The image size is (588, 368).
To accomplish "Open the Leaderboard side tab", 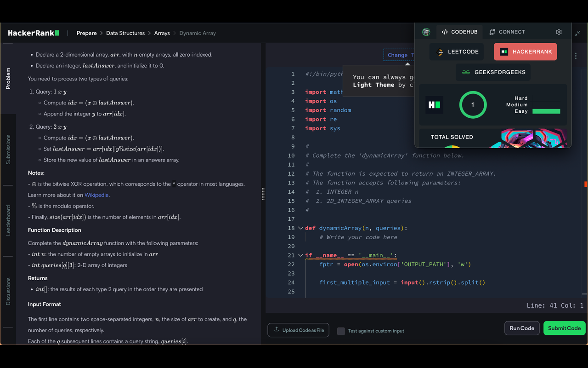I will tap(8, 221).
